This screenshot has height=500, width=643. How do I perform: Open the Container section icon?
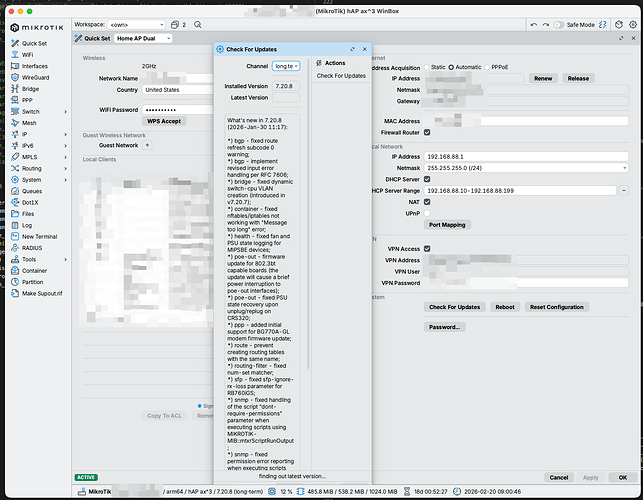coord(15,271)
